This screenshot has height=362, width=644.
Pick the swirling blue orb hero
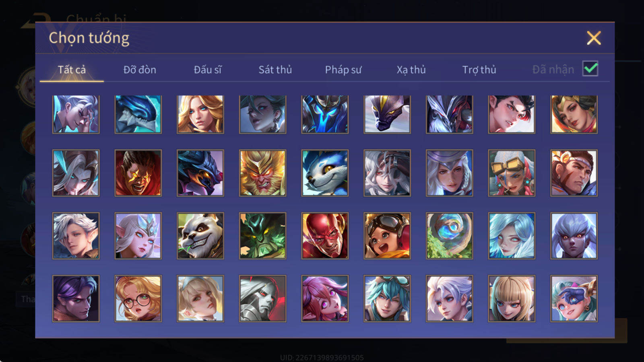pyautogui.click(x=449, y=236)
